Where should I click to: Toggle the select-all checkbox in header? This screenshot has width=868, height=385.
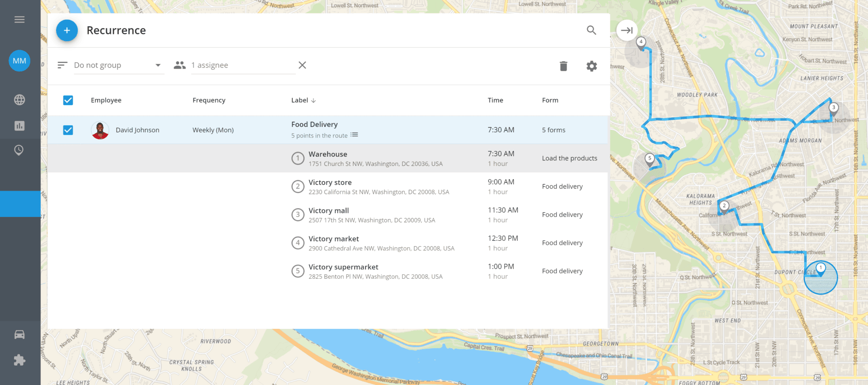pos(68,100)
